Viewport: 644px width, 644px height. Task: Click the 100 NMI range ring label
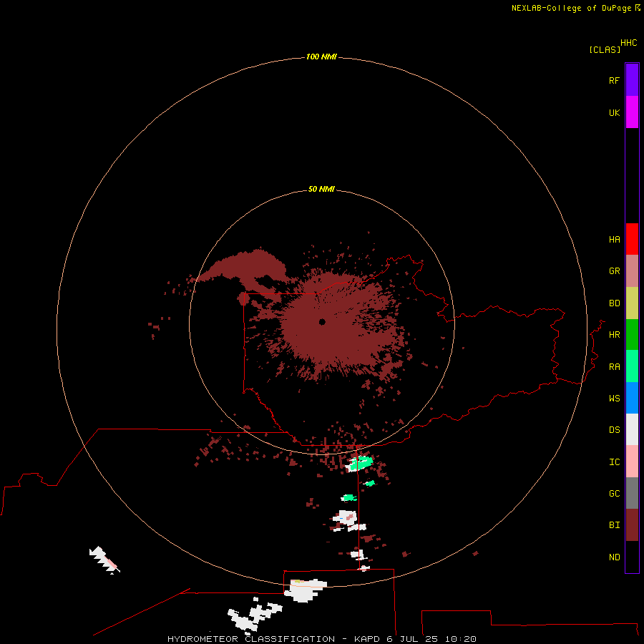pos(321,57)
